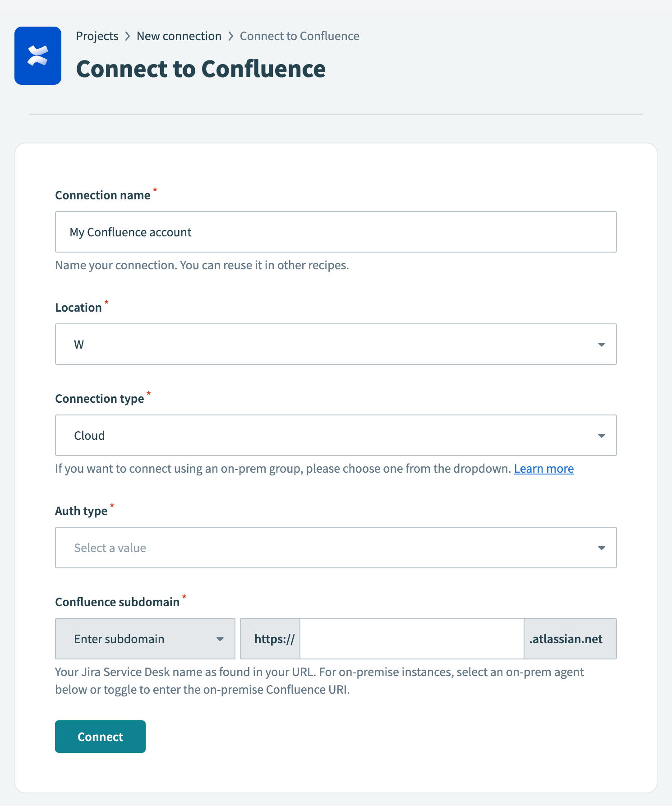This screenshot has height=806, width=672.
Task: Navigate to the "Projects" breadcrumb
Action: pyautogui.click(x=97, y=36)
